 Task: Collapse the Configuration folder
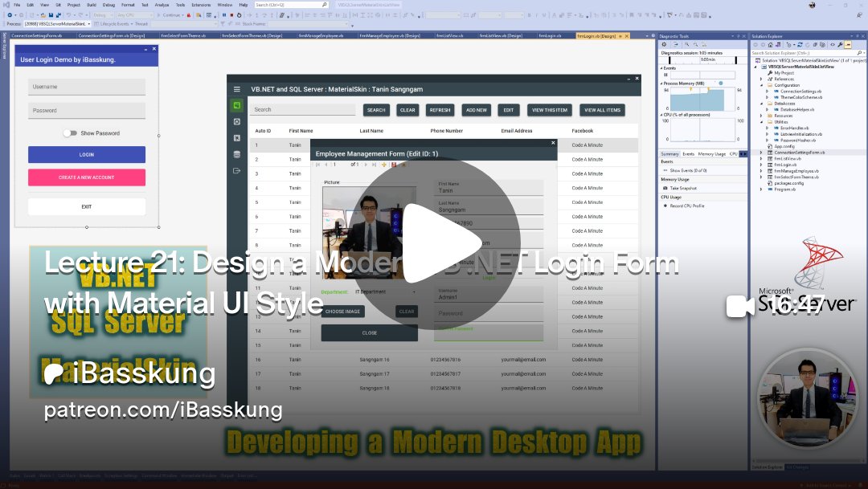click(762, 85)
